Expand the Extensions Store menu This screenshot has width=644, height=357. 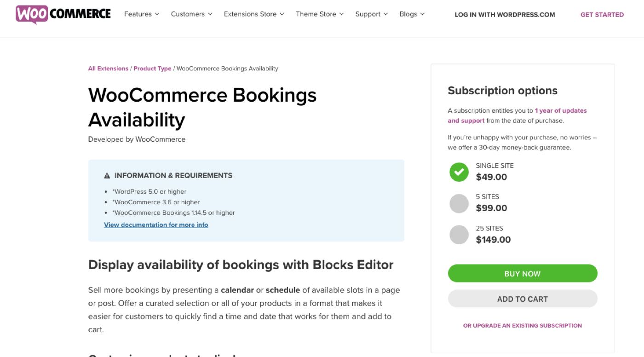[x=254, y=14]
